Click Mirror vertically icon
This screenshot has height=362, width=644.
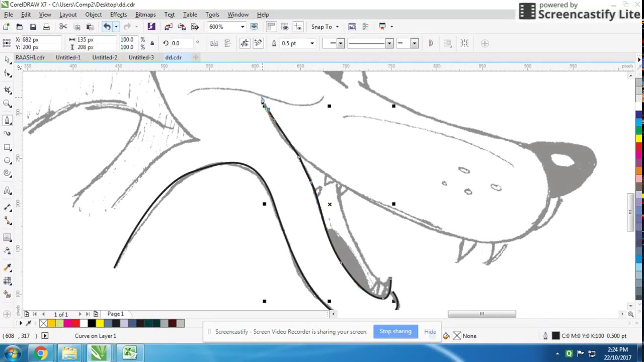pyautogui.click(x=227, y=43)
